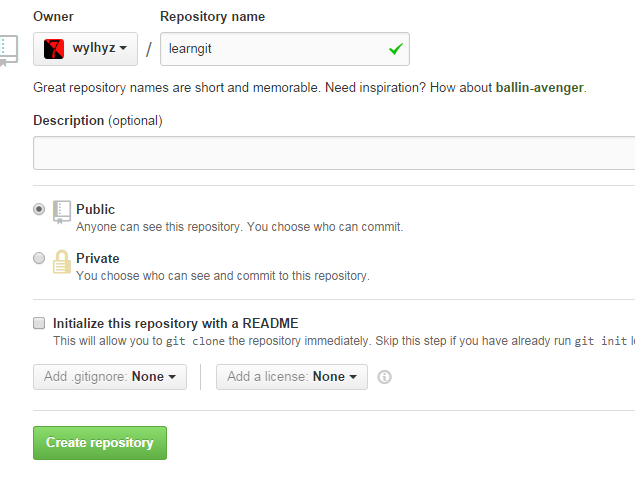Screen dimensions: 635x477
Task: Open the wylhyz owner dropdown
Action: [x=85, y=49]
